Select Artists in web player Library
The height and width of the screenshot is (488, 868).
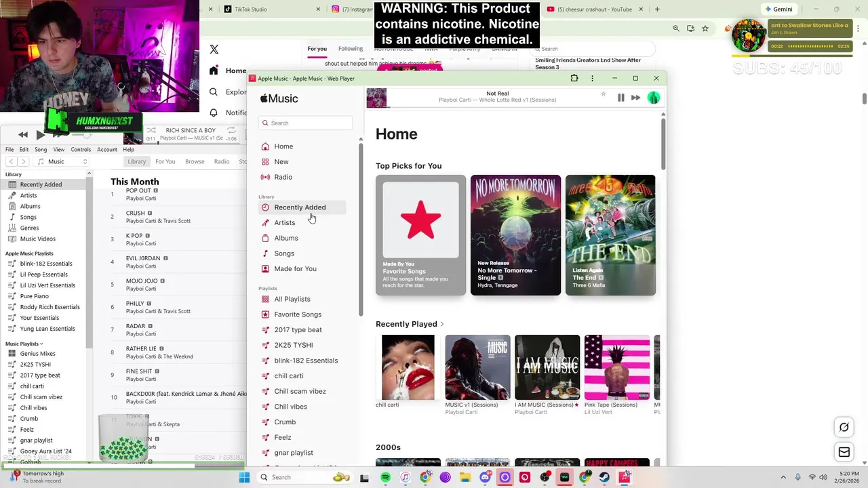302,222
